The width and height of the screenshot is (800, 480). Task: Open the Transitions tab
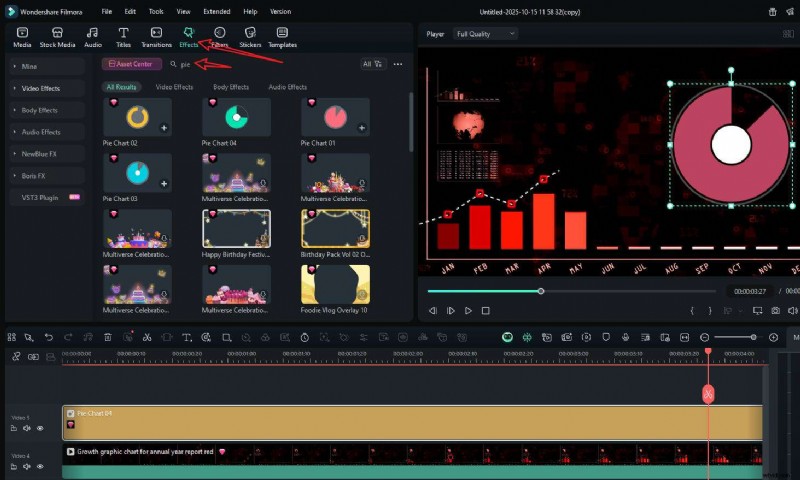[156, 38]
